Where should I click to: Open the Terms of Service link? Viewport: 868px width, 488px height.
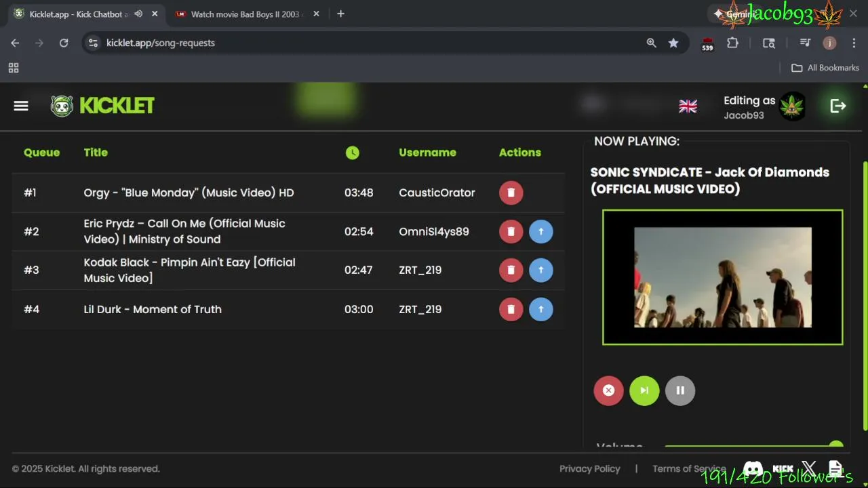pos(689,468)
